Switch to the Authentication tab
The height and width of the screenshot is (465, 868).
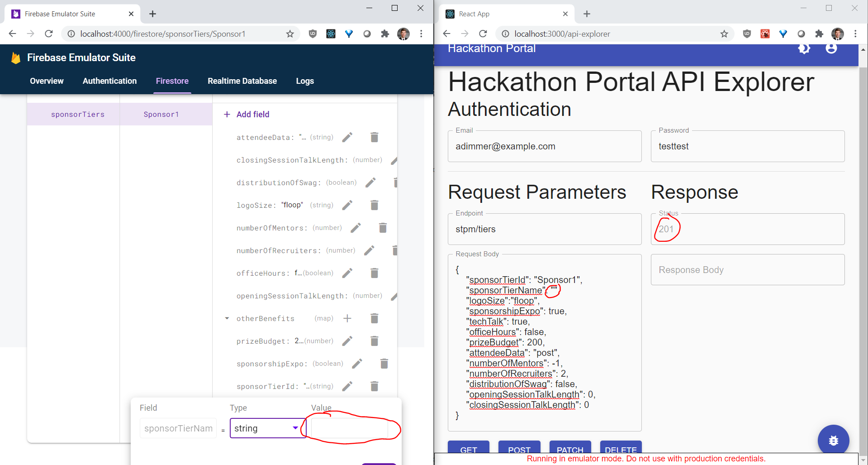109,81
